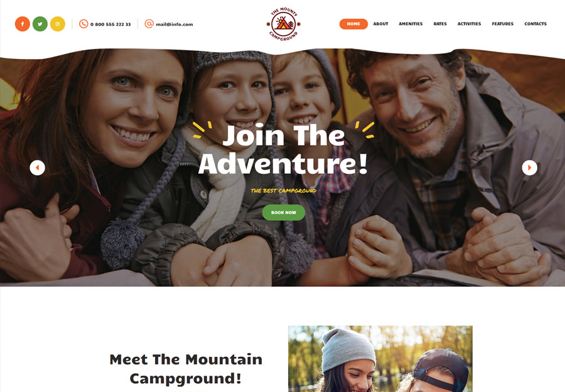
Task: Open the yellow Instagram social icon
Action: pyautogui.click(x=58, y=24)
